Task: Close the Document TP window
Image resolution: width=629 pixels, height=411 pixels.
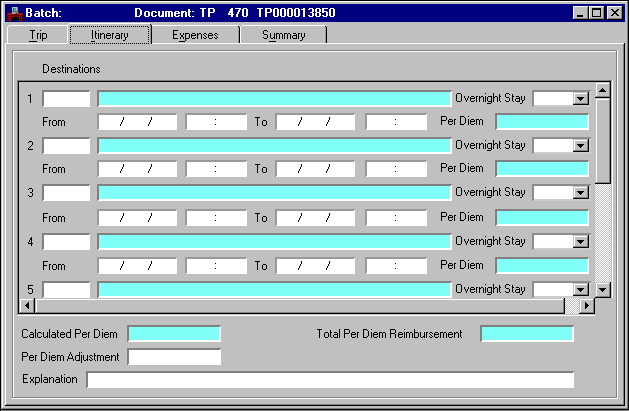Action: pyautogui.click(x=615, y=13)
